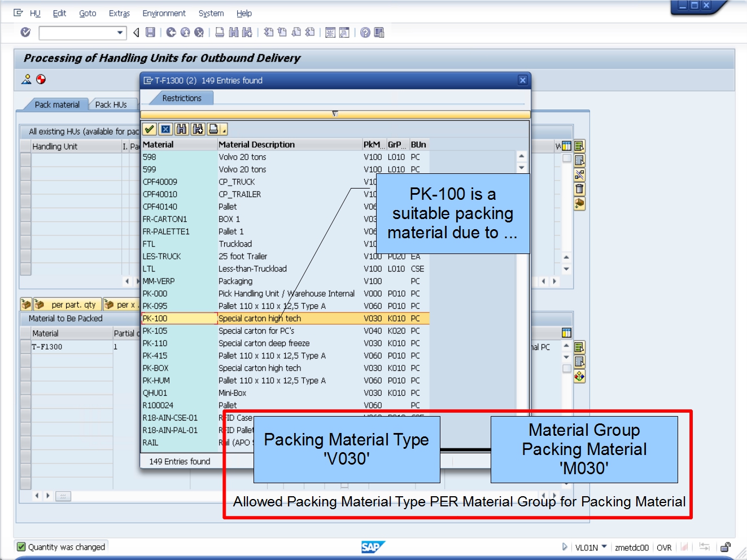Click the Print icon in the main toolbar
The image size is (747, 560).
(220, 32)
